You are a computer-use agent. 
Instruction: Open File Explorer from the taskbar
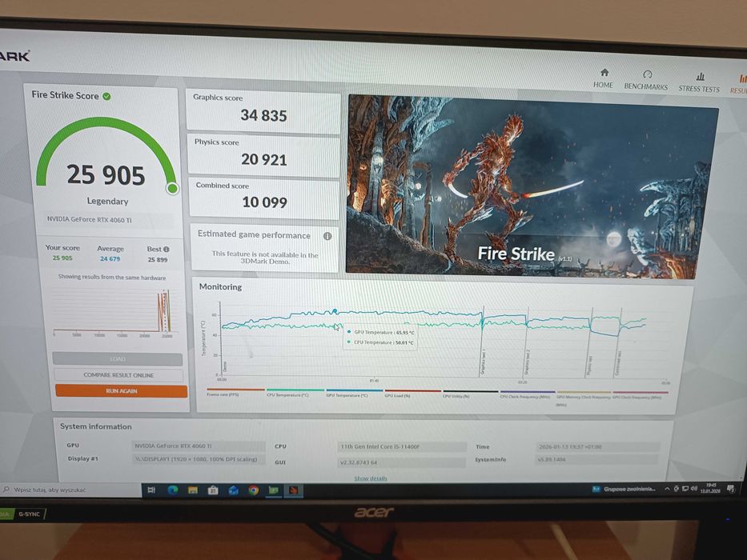coord(193,490)
